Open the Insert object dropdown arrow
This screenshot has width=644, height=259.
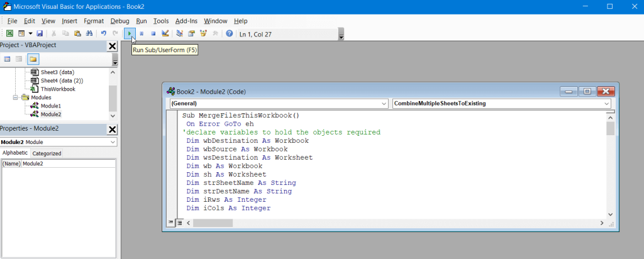click(x=30, y=34)
